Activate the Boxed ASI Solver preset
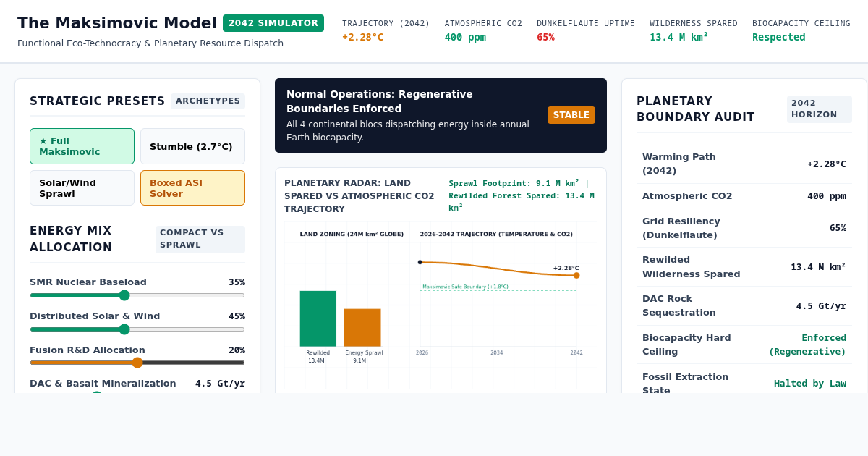Screen dimensions: 868x456 click(x=192, y=188)
